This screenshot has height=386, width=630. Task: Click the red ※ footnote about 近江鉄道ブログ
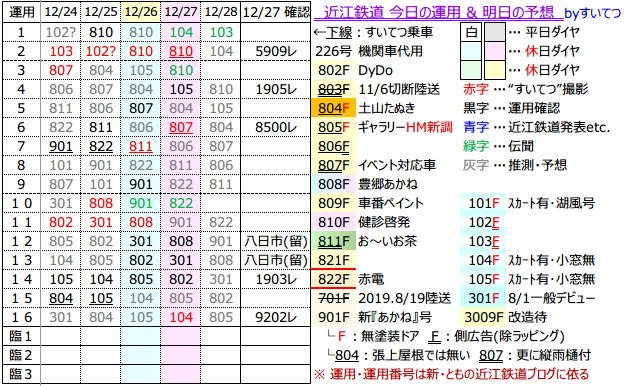coord(451,374)
